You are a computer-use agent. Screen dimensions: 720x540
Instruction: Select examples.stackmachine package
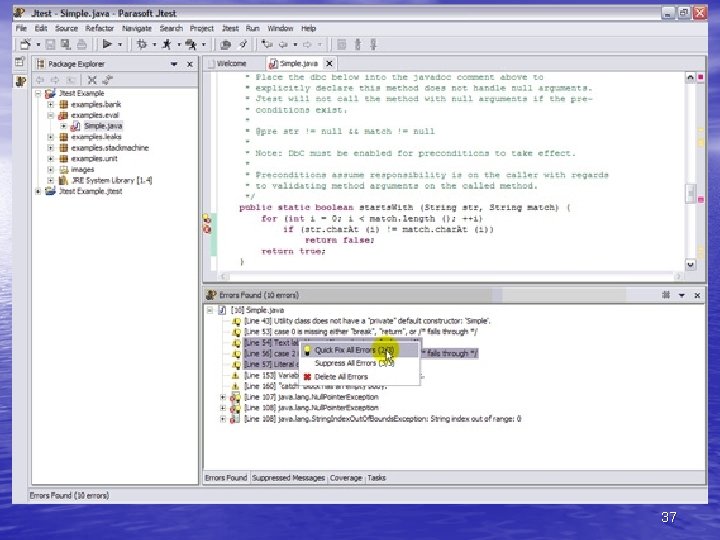(110, 148)
